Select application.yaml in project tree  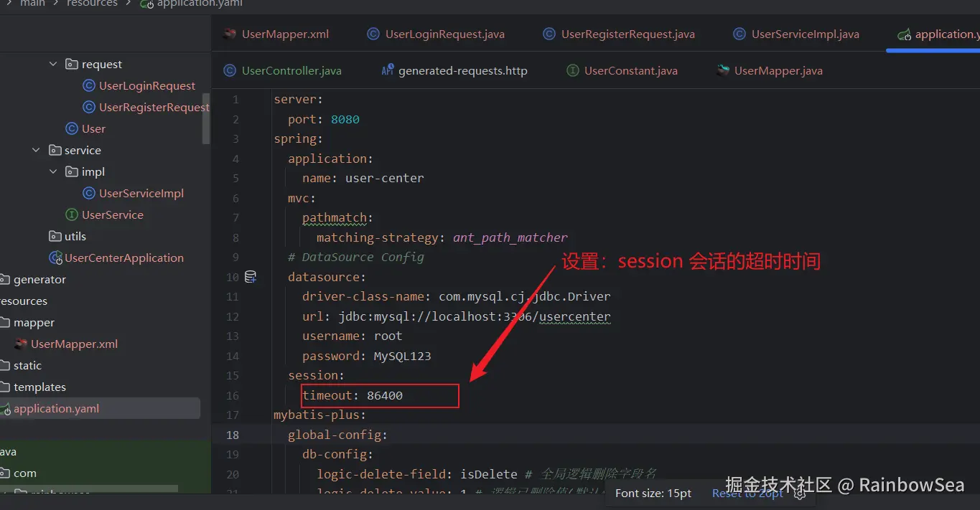56,408
